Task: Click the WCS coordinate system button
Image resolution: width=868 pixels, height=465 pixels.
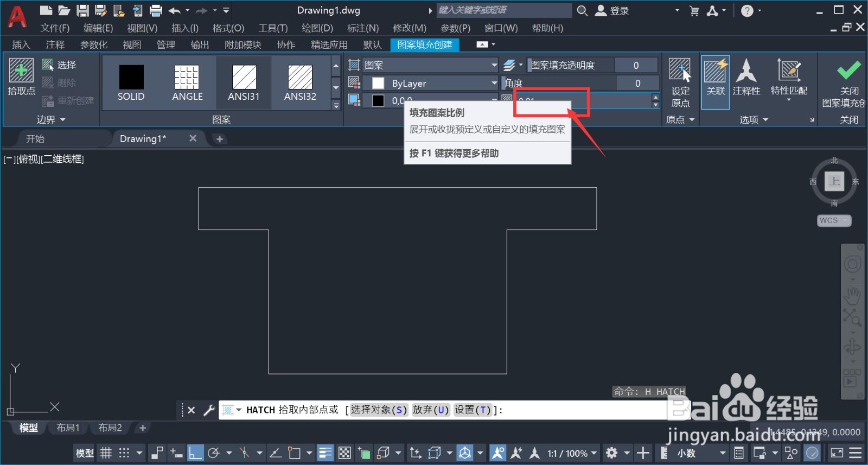Action: 834,220
